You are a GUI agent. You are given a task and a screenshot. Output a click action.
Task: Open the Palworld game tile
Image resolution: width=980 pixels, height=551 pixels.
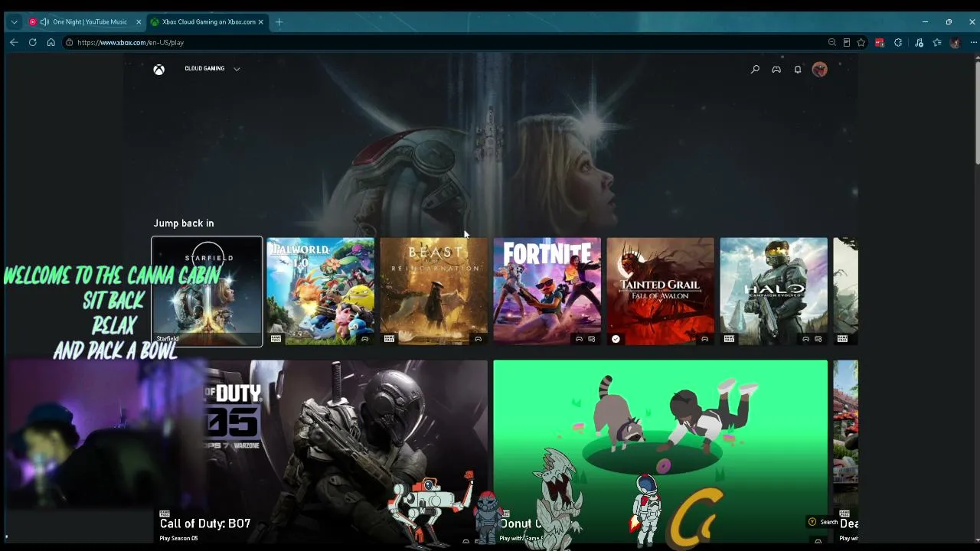point(320,292)
